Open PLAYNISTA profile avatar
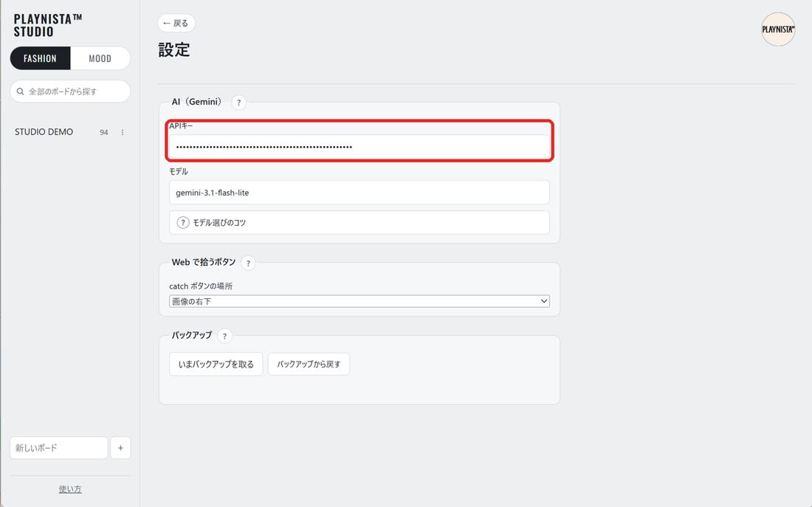812x507 pixels. coord(778,30)
